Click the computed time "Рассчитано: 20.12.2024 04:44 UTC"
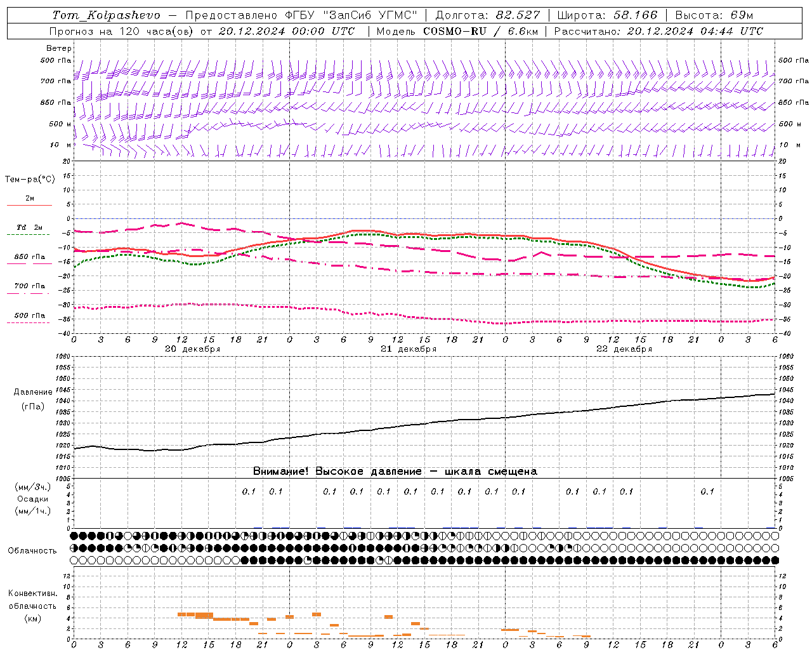This screenshot has width=812, height=650. 658,31
